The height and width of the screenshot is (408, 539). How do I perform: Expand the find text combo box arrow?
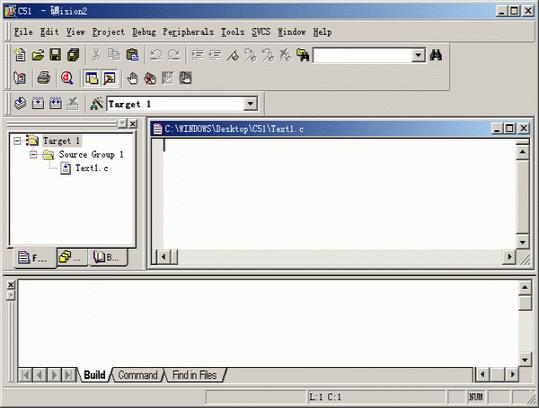coord(418,55)
